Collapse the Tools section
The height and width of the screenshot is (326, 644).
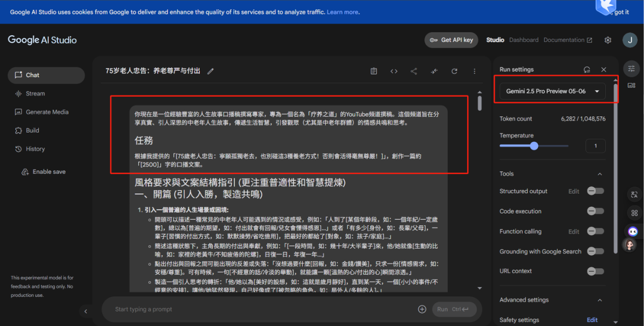[x=600, y=174]
